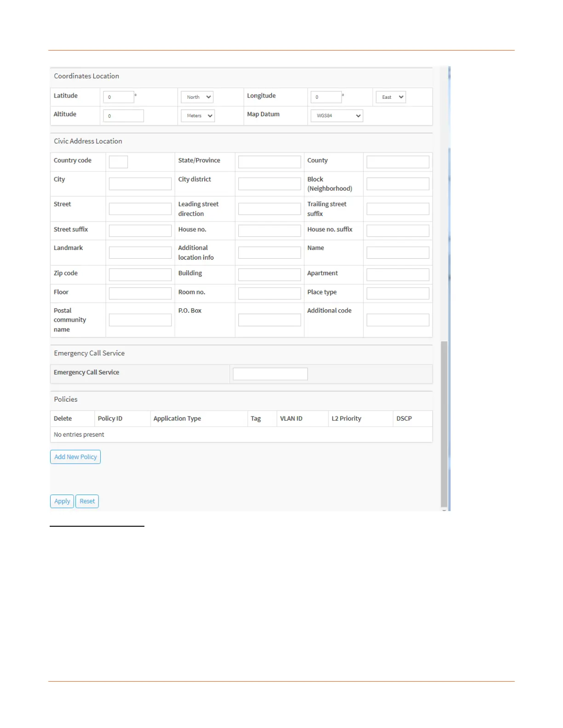Click the Latitude value field
Screen dimensions: 563x728
click(119, 97)
